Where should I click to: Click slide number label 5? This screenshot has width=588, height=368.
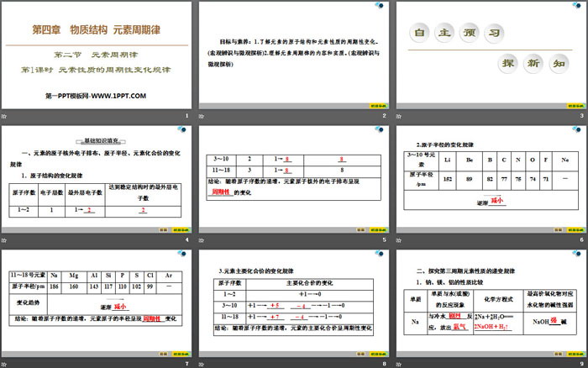[385, 239]
